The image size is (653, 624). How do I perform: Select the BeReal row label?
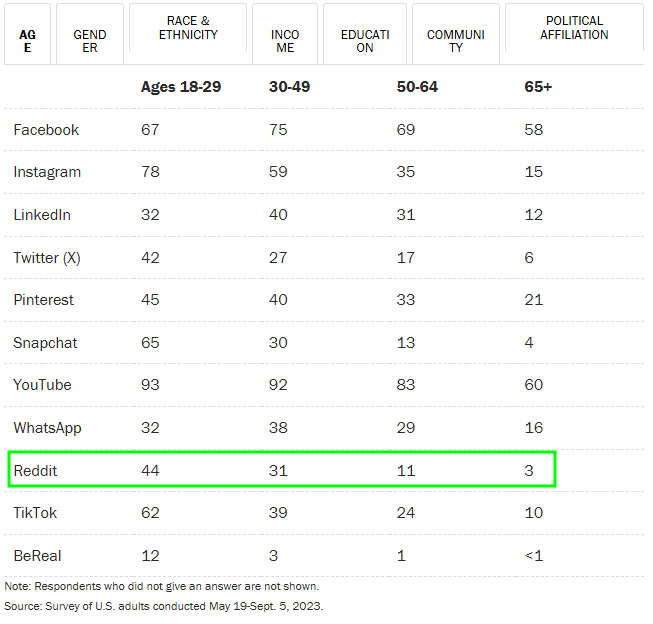click(37, 555)
